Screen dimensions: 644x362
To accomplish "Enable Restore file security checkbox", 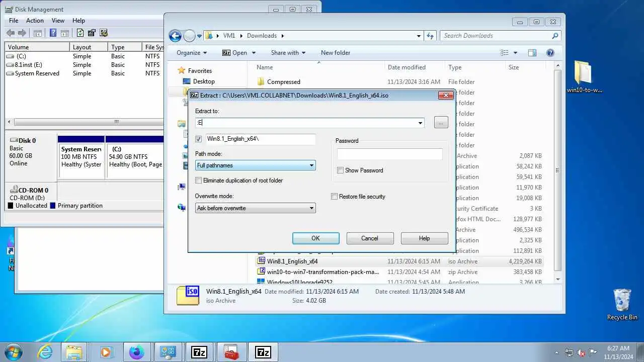I will click(335, 197).
